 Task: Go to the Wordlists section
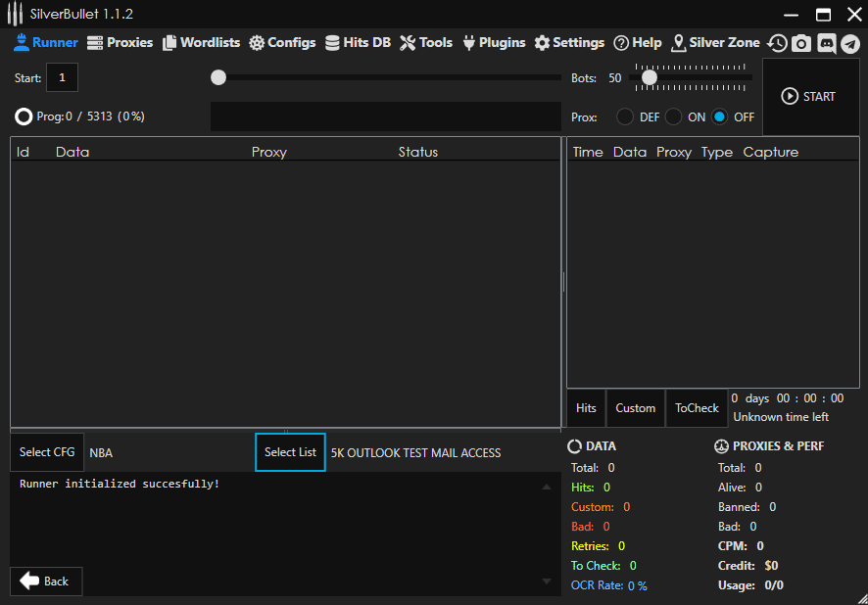click(x=201, y=43)
